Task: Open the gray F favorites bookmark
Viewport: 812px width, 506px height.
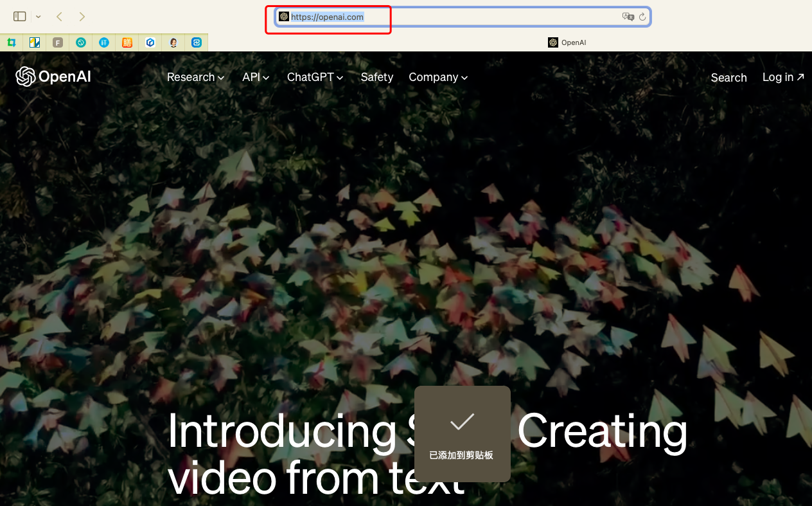Action: 58,42
